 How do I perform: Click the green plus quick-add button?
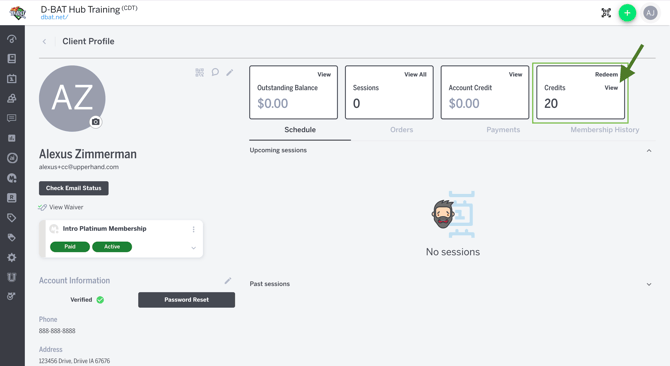pyautogui.click(x=627, y=13)
